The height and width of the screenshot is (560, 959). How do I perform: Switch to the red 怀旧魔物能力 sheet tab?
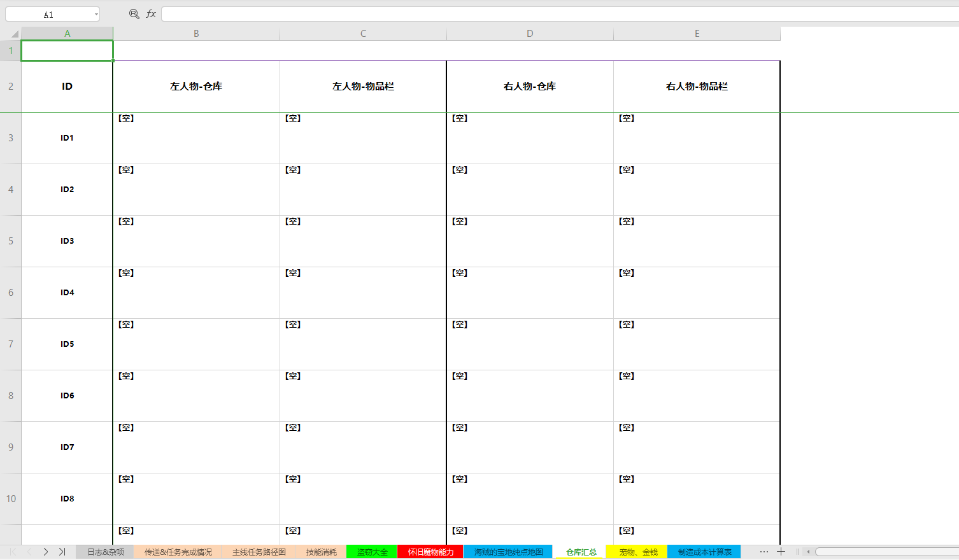pos(430,552)
